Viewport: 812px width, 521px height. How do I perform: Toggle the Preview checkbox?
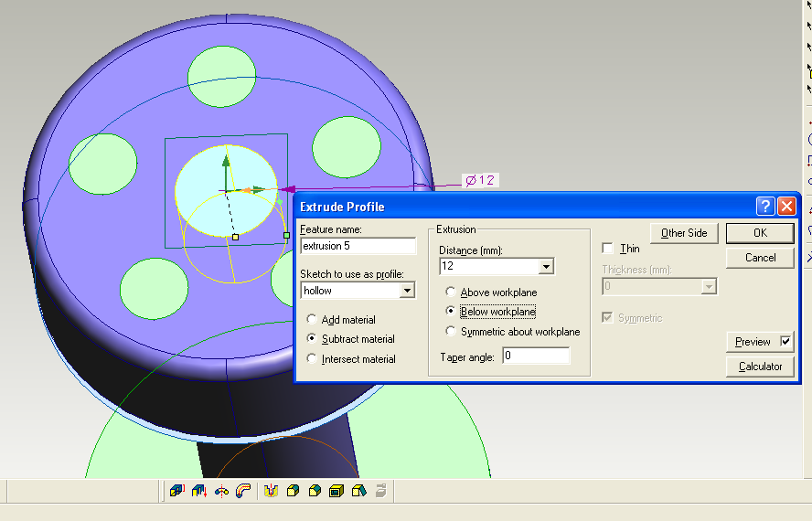[x=785, y=341]
